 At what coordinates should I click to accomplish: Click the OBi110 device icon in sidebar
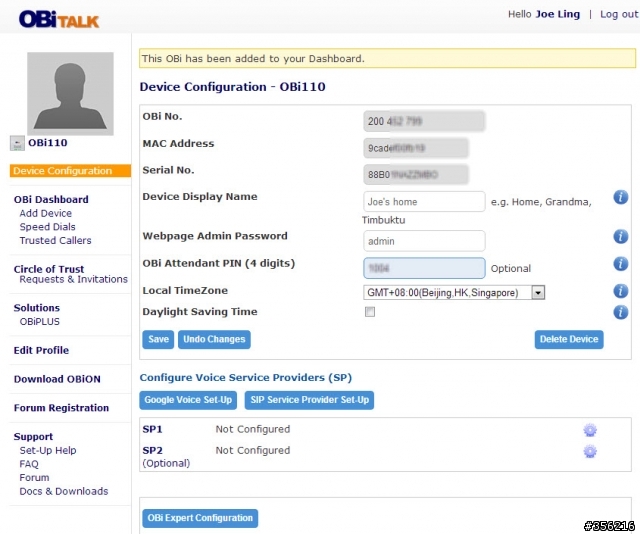coord(17,143)
